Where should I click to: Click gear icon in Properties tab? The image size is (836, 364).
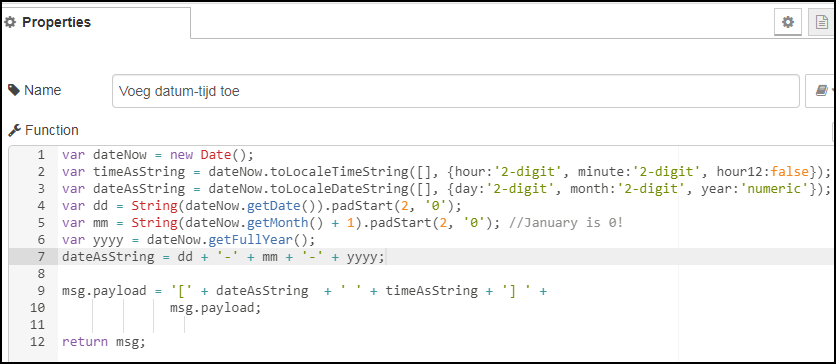click(x=10, y=22)
